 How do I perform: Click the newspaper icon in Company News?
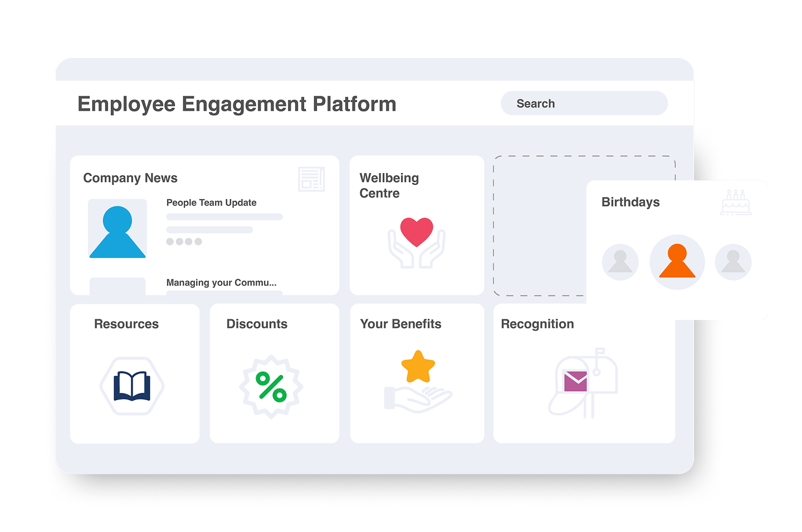pos(311,179)
